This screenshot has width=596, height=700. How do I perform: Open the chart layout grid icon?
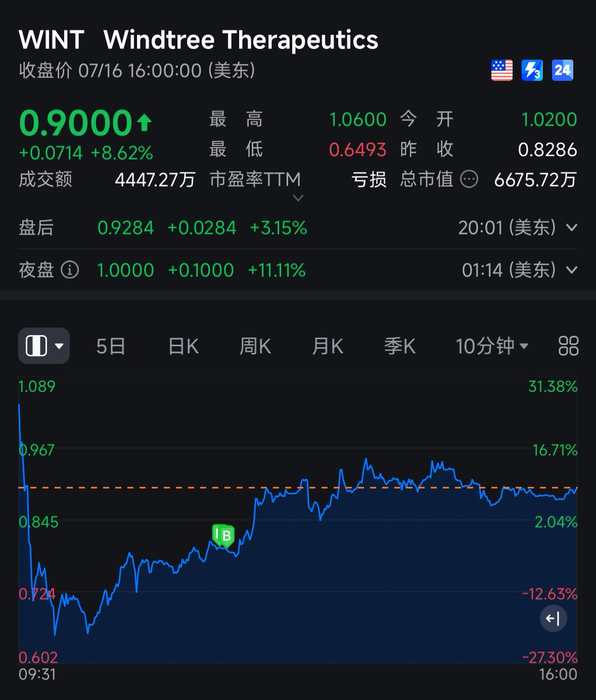tap(568, 346)
